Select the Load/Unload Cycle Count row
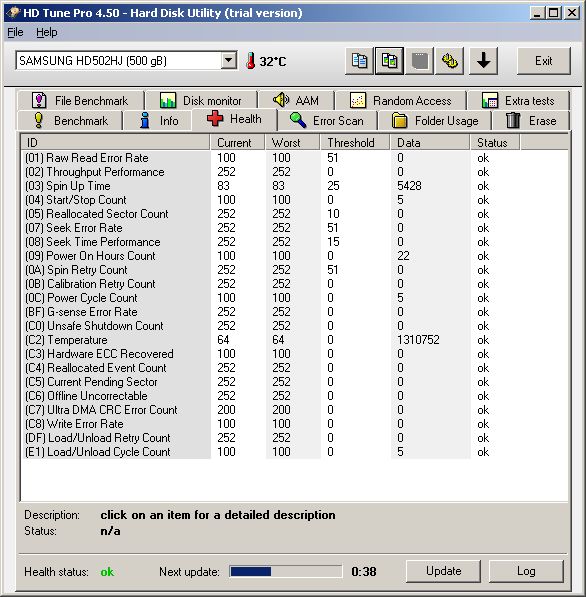The image size is (586, 597). 294,452
